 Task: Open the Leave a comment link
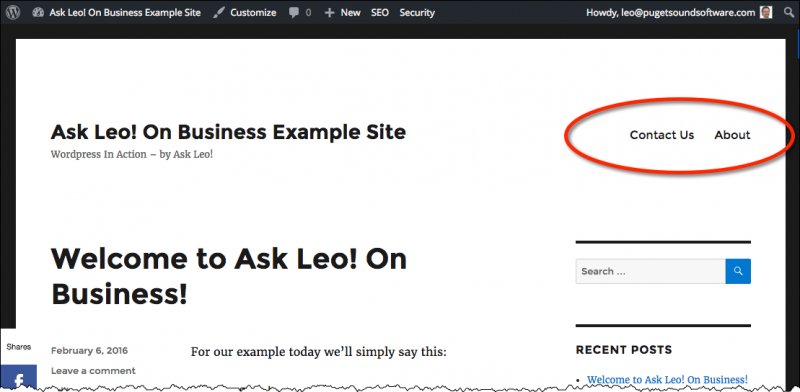(x=93, y=371)
